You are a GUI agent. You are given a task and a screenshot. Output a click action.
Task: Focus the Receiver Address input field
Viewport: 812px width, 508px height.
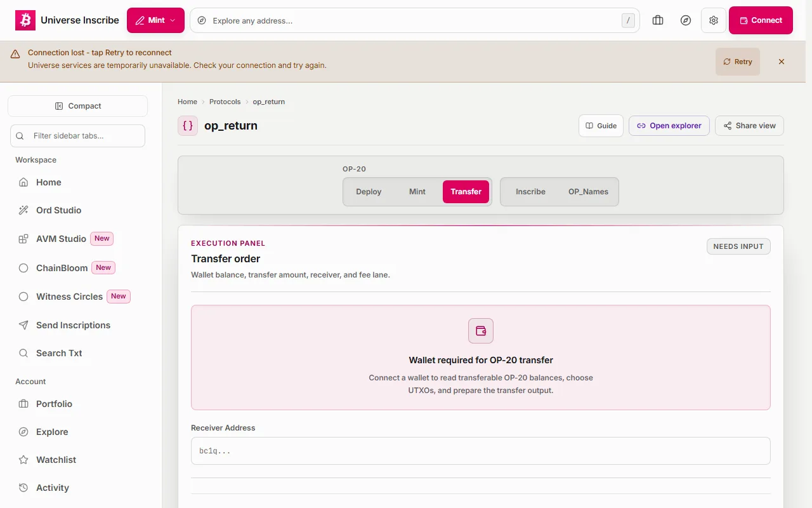(x=481, y=451)
